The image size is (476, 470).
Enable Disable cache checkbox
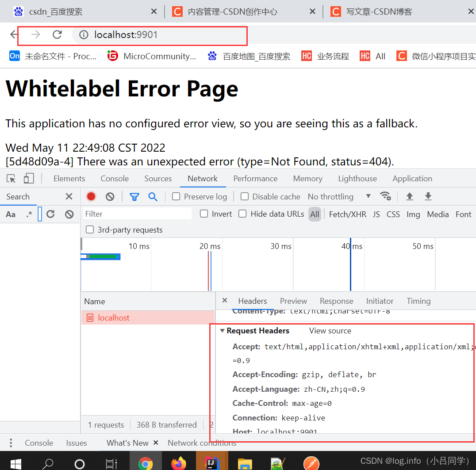tap(245, 197)
